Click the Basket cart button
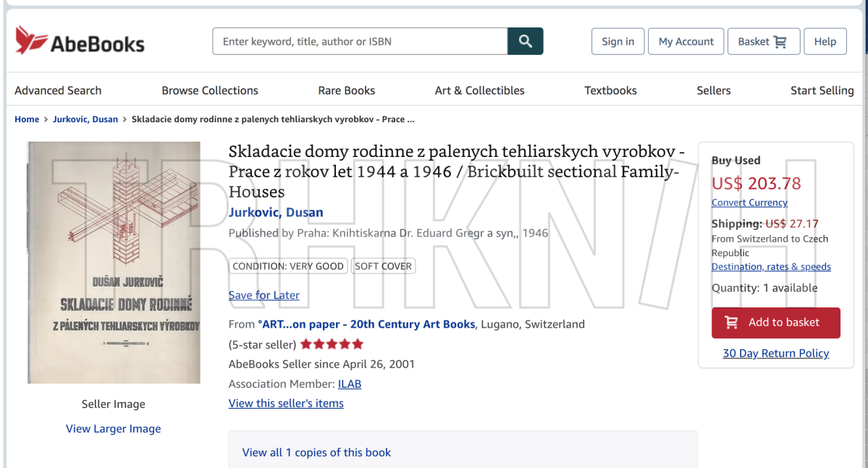Viewport: 868px width, 468px height. pyautogui.click(x=763, y=41)
